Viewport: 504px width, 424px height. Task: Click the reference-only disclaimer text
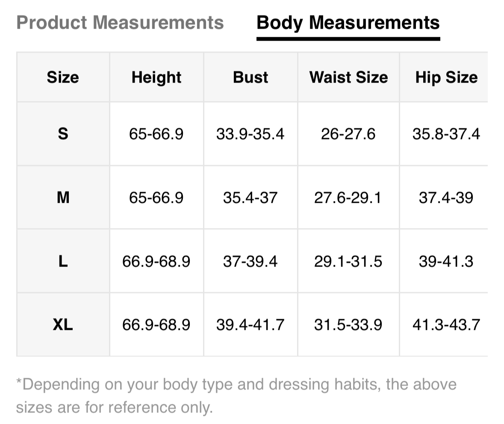(x=236, y=395)
